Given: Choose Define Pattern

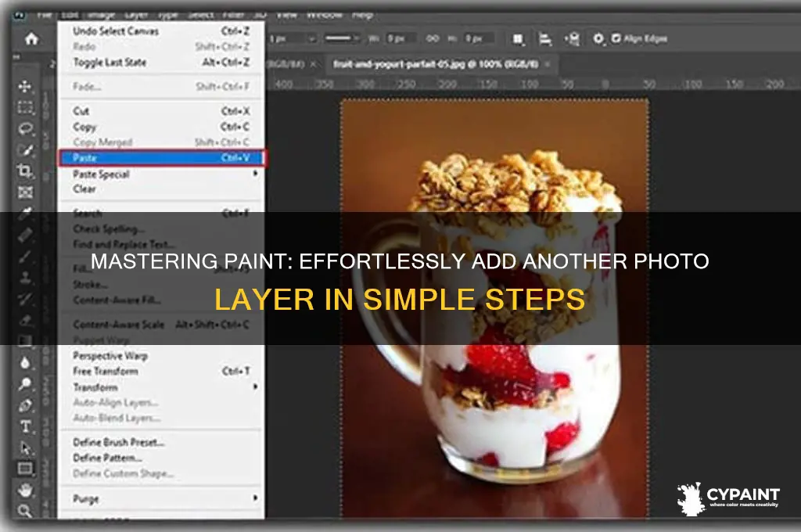Looking at the screenshot, I should pos(161,458).
